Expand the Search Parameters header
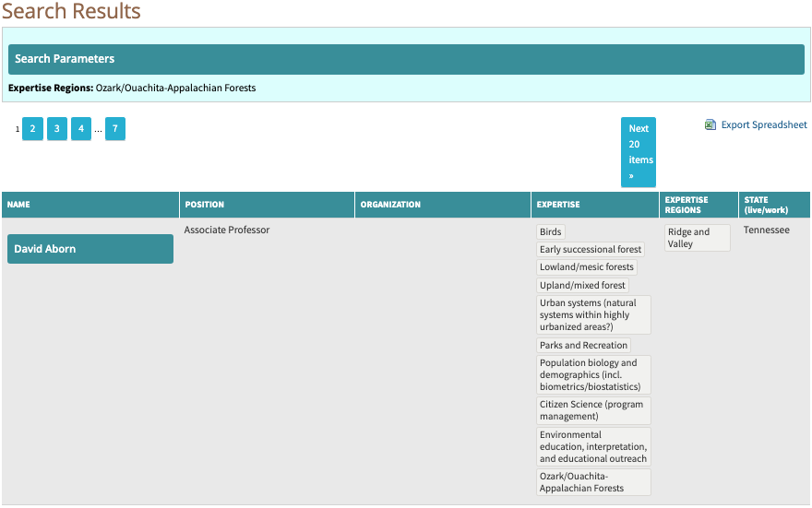 pyautogui.click(x=406, y=59)
